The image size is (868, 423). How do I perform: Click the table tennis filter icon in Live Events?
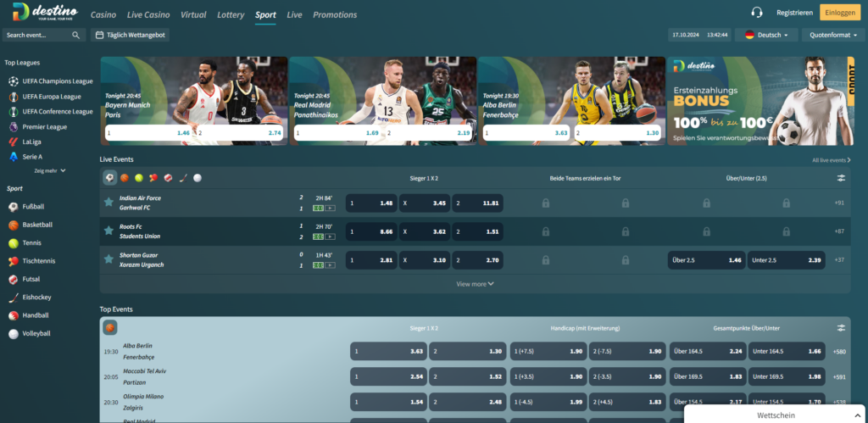click(x=153, y=178)
